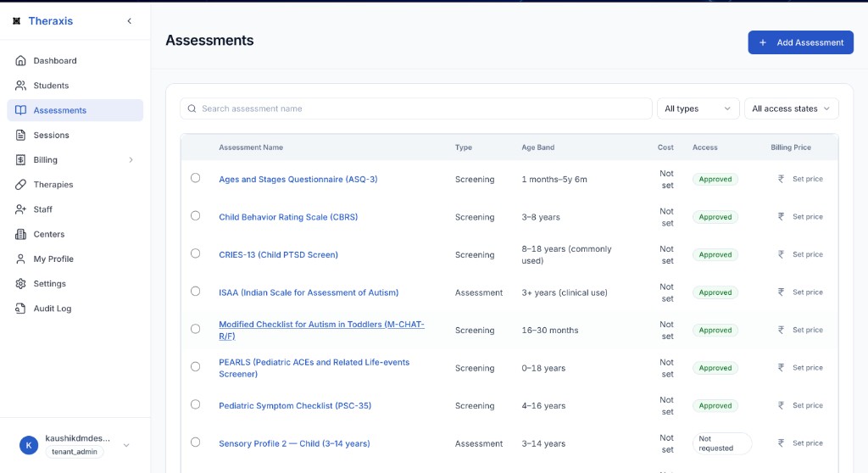Expand the user account menu chevron
This screenshot has width=868, height=473.
click(x=126, y=445)
